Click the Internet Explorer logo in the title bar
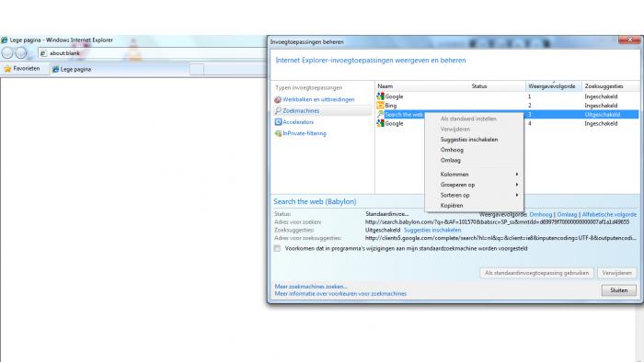This screenshot has width=644, height=362. (x=4, y=40)
